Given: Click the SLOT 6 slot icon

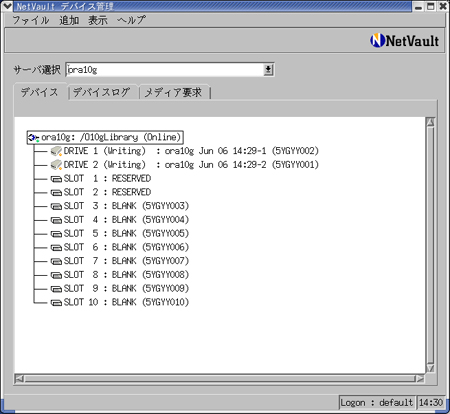Looking at the screenshot, I should pos(56,248).
